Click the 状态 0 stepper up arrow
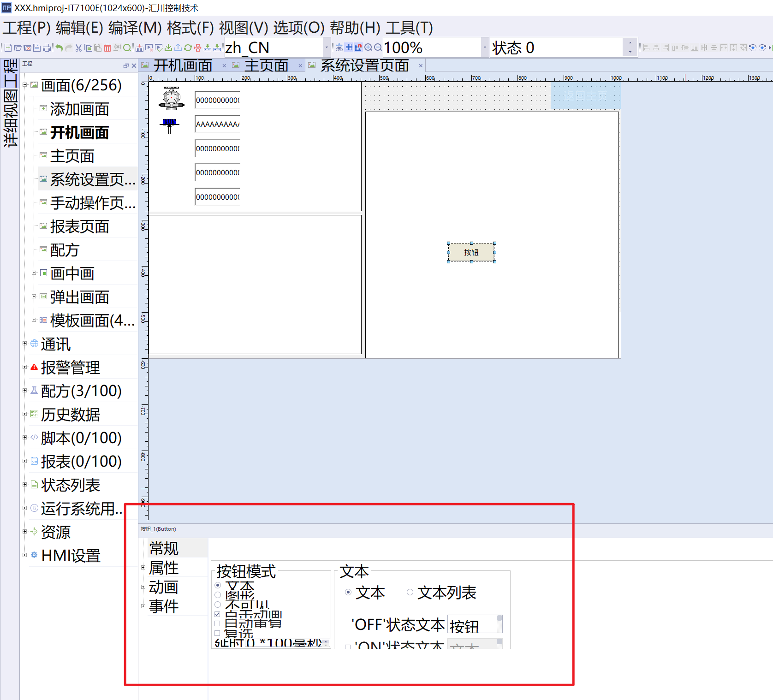773x700 pixels. (x=630, y=43)
